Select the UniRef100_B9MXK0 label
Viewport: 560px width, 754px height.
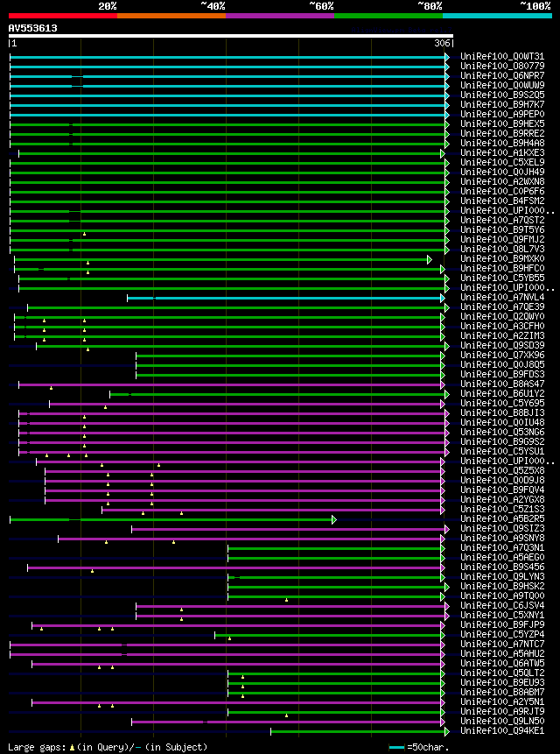pyautogui.click(x=502, y=259)
